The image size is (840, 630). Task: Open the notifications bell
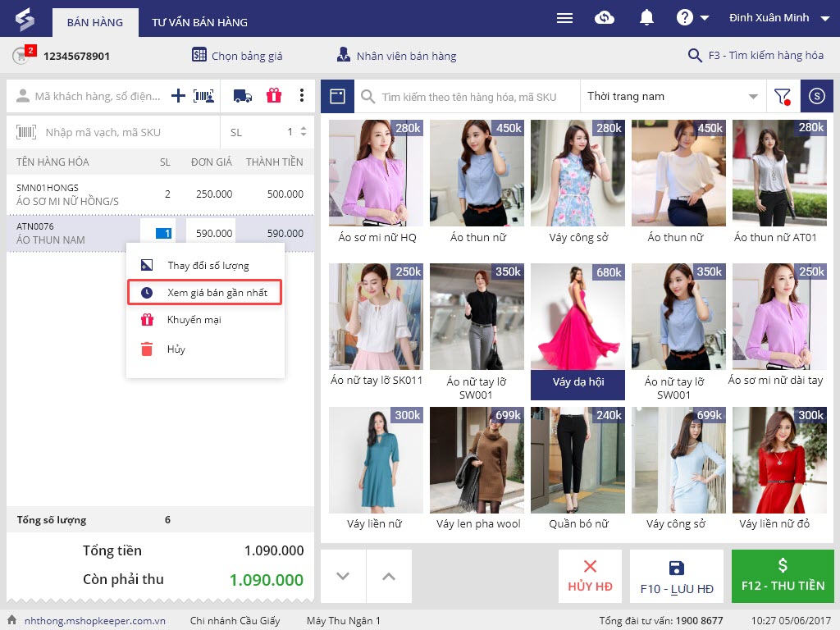point(647,18)
